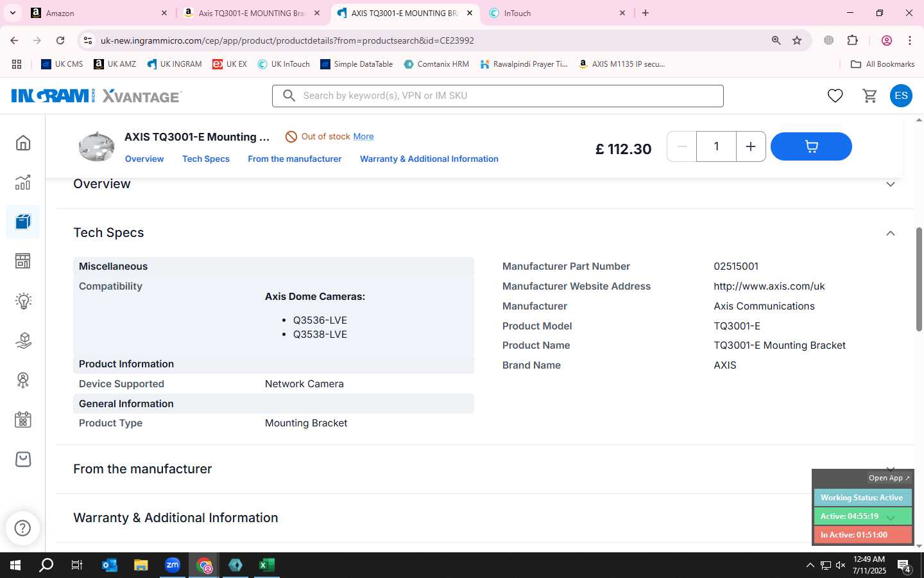This screenshot has height=578, width=924.
Task: Focus the keyword search box
Action: click(x=498, y=96)
